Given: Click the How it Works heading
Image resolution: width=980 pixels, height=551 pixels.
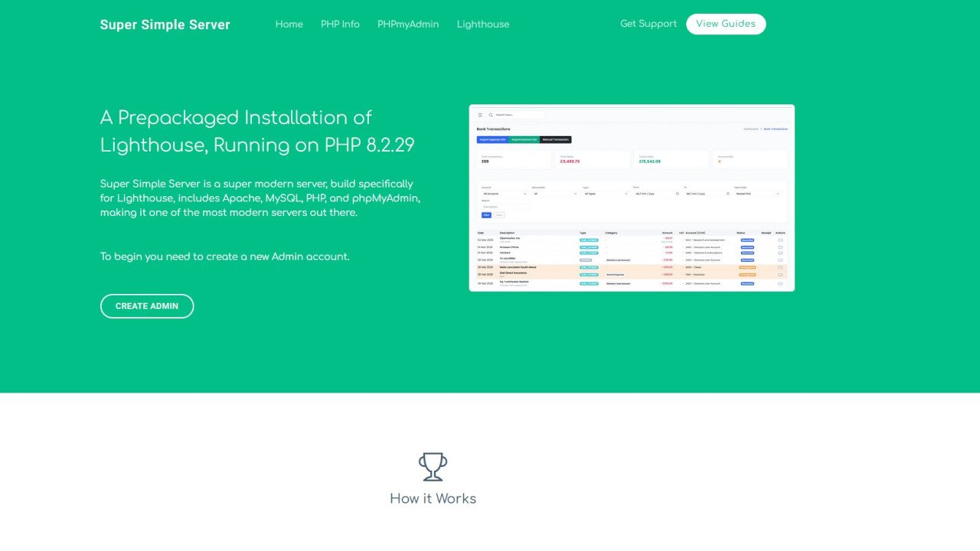Looking at the screenshot, I should (x=433, y=498).
